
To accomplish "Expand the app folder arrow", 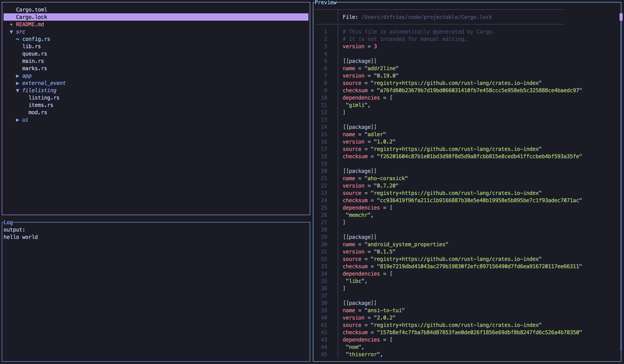I will [18, 76].
